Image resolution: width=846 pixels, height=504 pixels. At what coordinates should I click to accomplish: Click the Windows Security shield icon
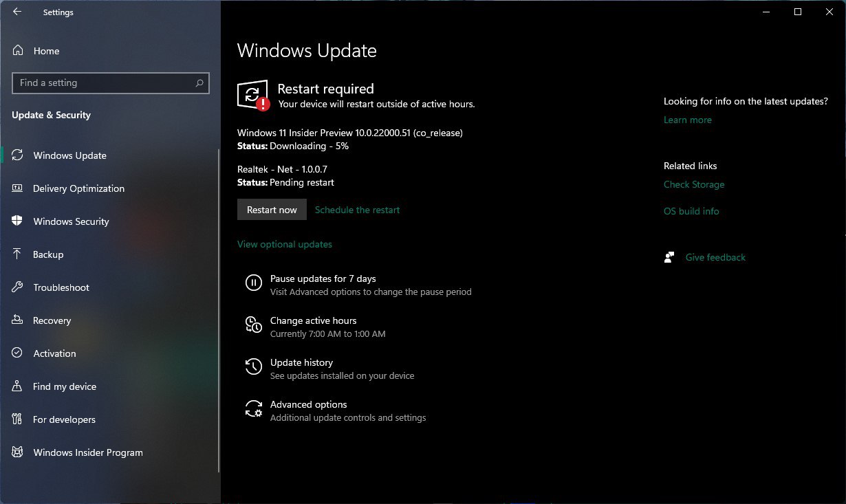click(x=18, y=221)
